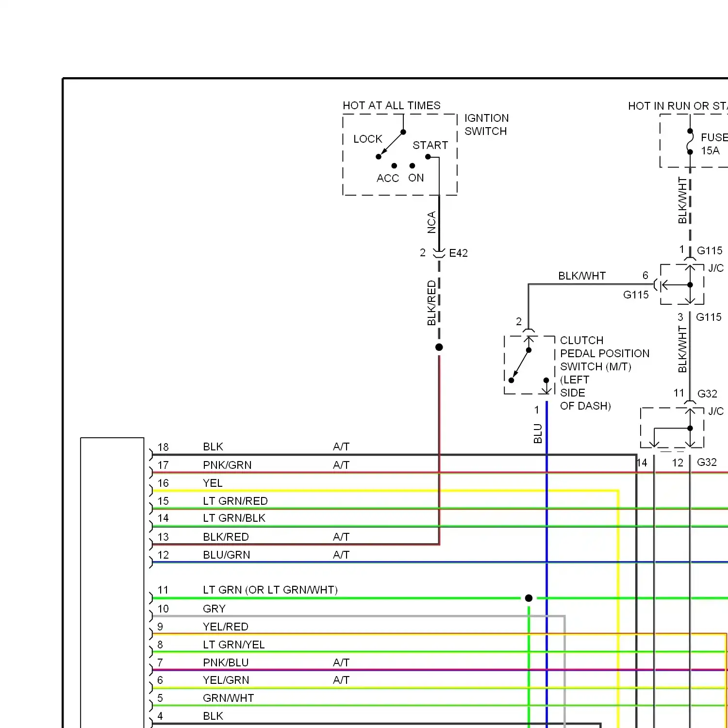Click the "LT GRN/YEL" label on pin 8

click(x=234, y=645)
